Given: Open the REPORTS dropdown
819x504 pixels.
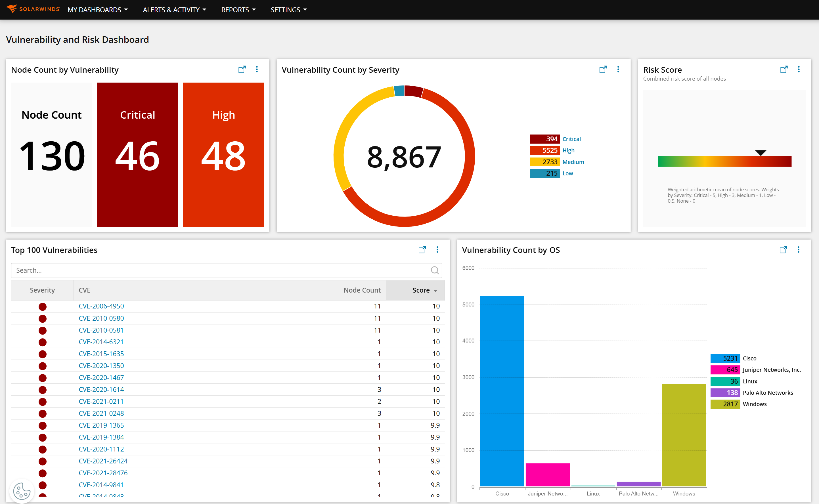Looking at the screenshot, I should (238, 10).
